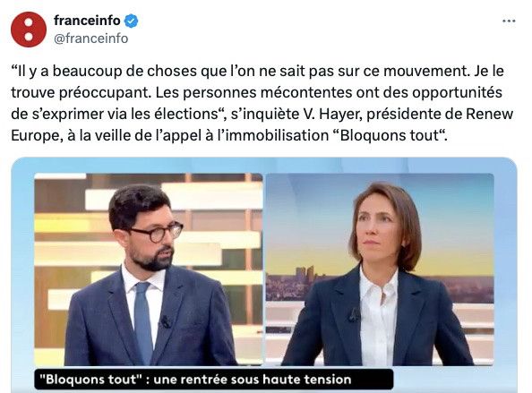Open the three-dot more options menu
532x393 pixels.
[509, 21]
